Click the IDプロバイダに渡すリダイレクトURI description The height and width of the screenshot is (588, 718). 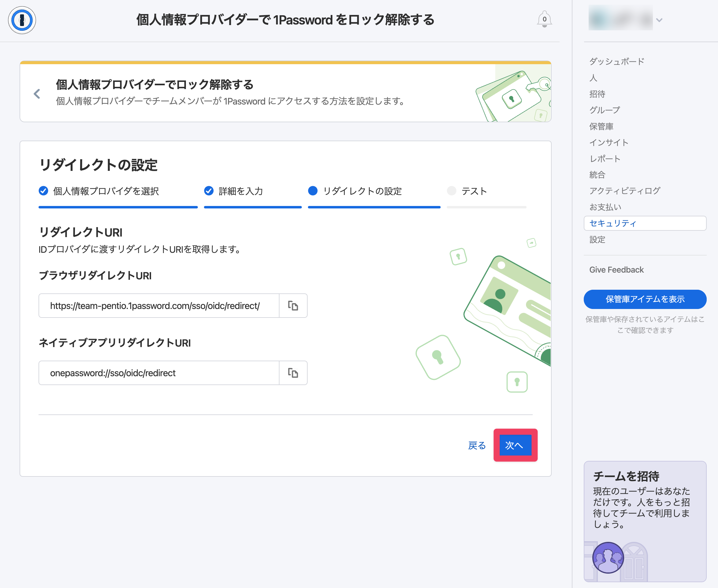[140, 250]
